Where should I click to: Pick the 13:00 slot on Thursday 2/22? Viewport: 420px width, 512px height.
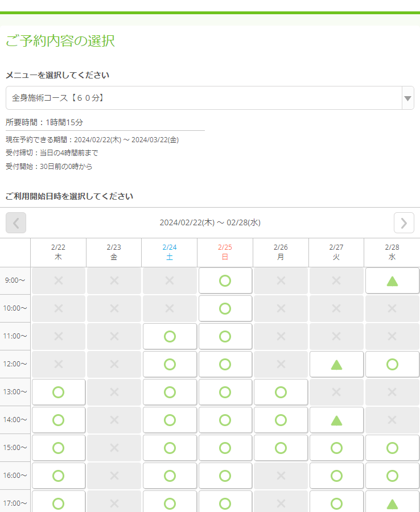[58, 392]
